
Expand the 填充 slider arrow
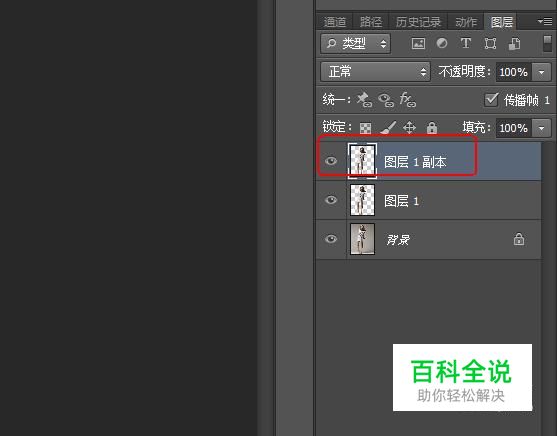click(541, 128)
